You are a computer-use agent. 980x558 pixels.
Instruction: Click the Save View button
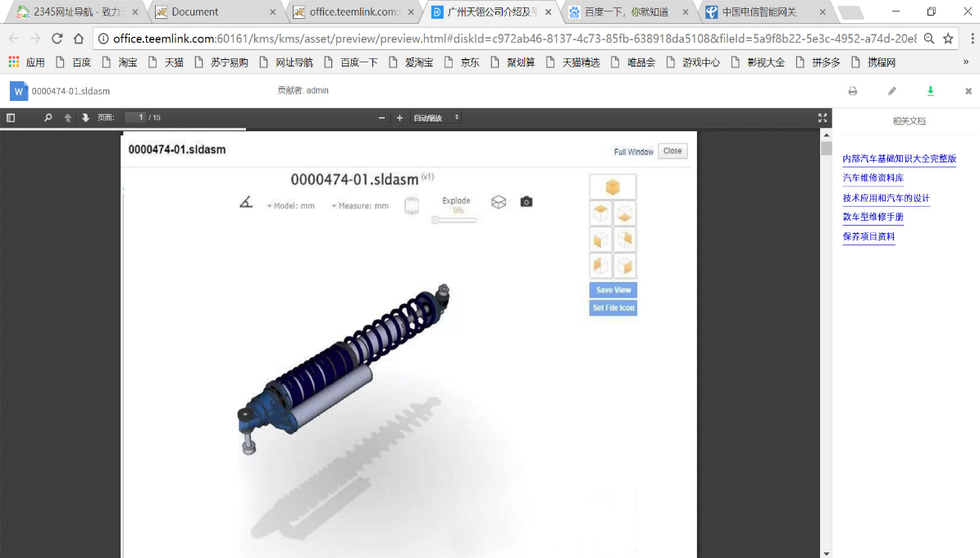click(613, 290)
